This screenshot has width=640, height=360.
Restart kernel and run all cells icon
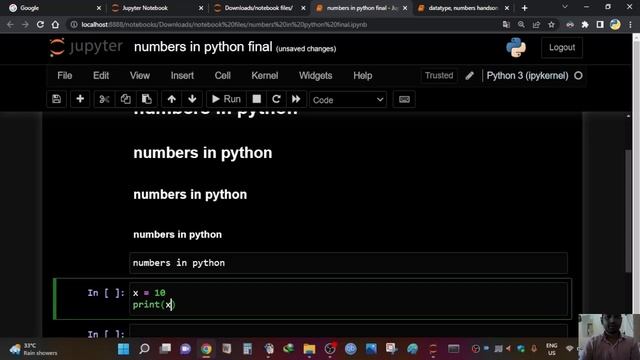click(296, 99)
